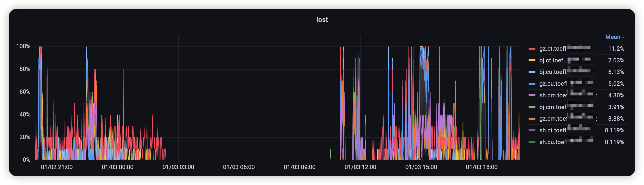Click the red gz.ct.toefl series color swatch
Screen dimensions: 644x185
532,49
